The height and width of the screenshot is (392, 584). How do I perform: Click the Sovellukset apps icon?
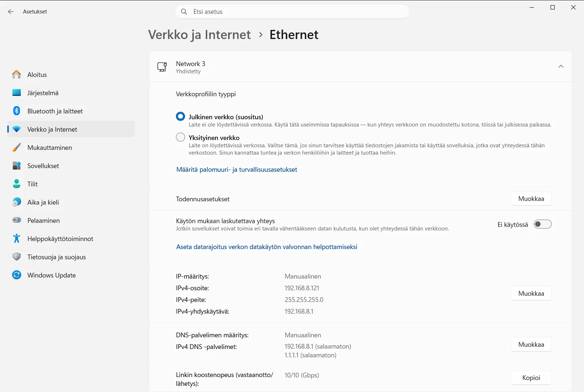click(16, 166)
